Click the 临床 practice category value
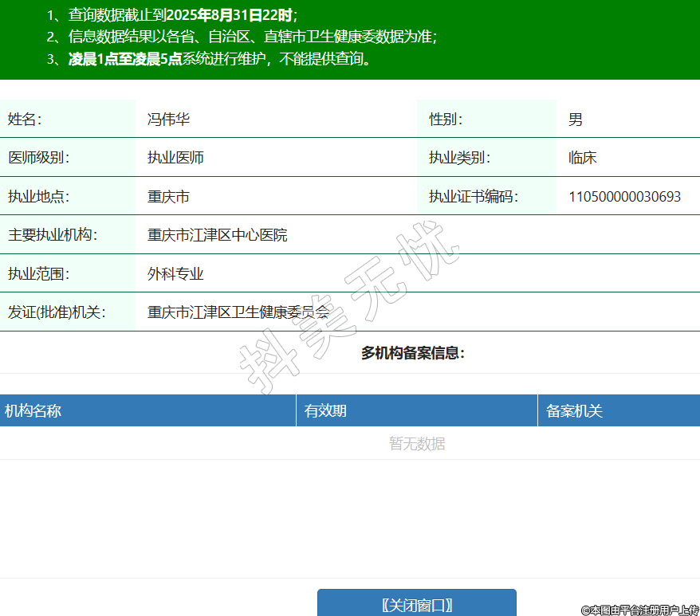Screen dimensions: 700x616 (582, 158)
